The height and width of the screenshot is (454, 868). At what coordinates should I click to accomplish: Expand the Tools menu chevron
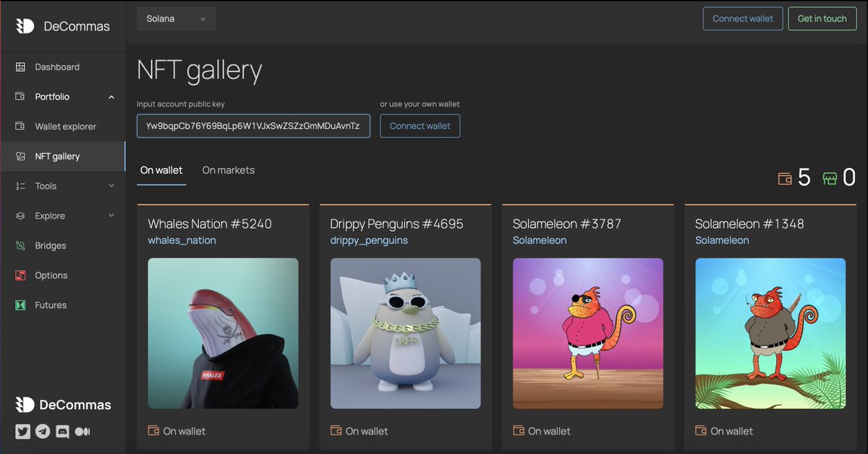[111, 186]
